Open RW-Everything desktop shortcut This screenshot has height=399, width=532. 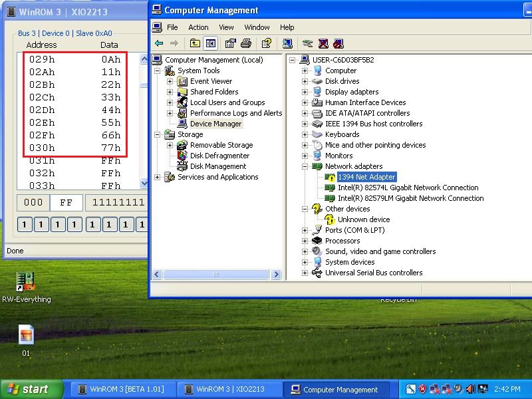click(x=26, y=287)
